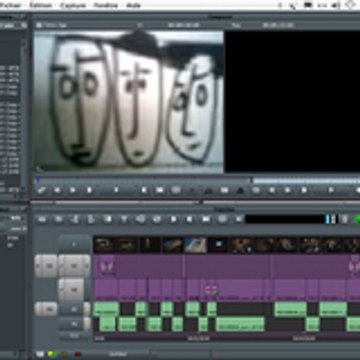The width and height of the screenshot is (360, 360).
Task: Toggle the source-side video track selector button
Action: (x=46, y=266)
